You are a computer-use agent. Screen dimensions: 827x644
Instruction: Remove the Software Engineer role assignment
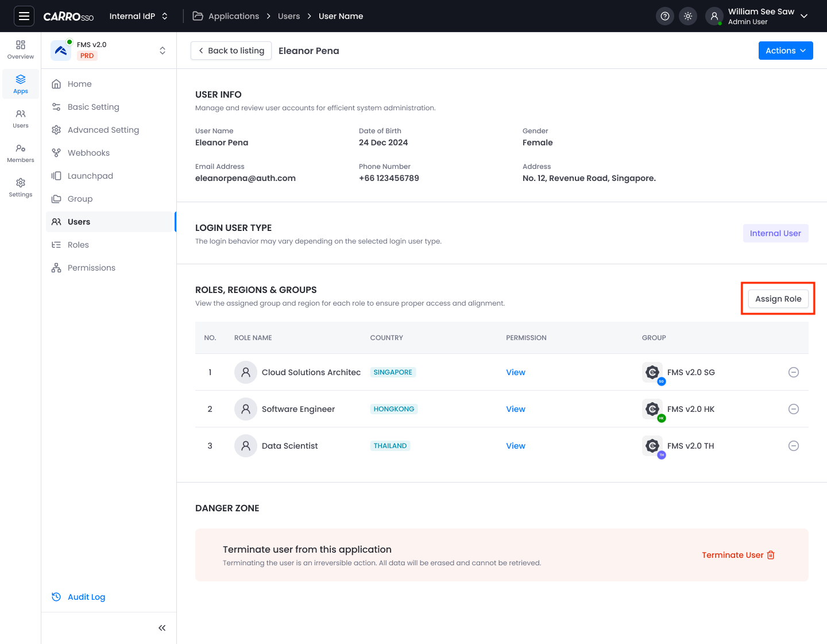coord(794,408)
